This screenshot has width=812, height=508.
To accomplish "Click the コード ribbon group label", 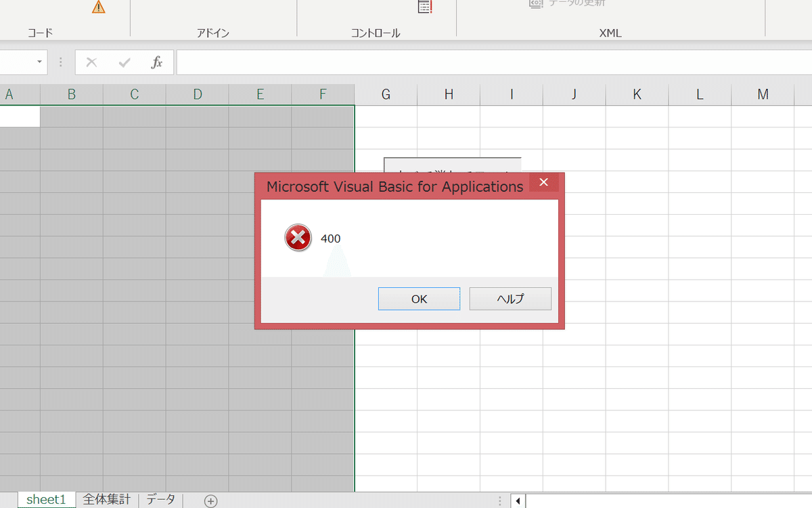I will (x=40, y=33).
